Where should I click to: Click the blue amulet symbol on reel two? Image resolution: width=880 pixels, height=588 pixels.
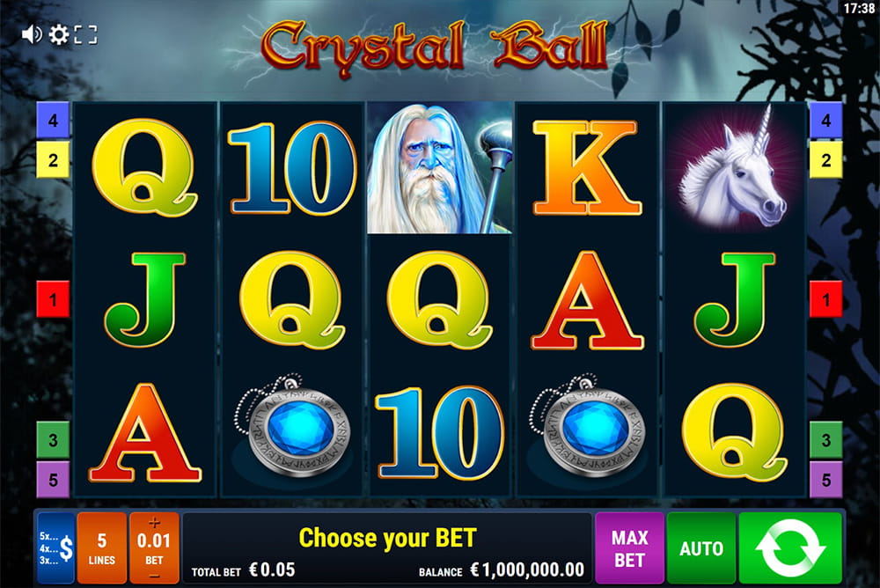tap(292, 426)
